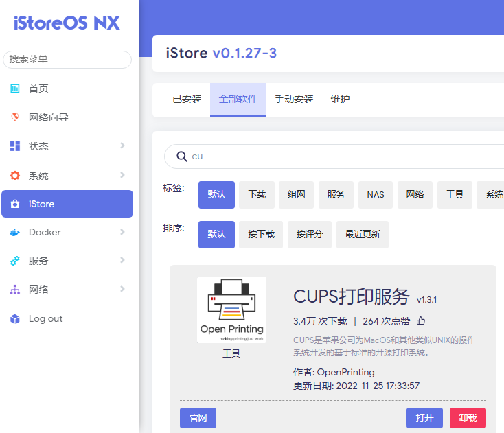This screenshot has height=433, width=504.
Task: Open 网络向导 in the sidebar
Action: pos(67,117)
